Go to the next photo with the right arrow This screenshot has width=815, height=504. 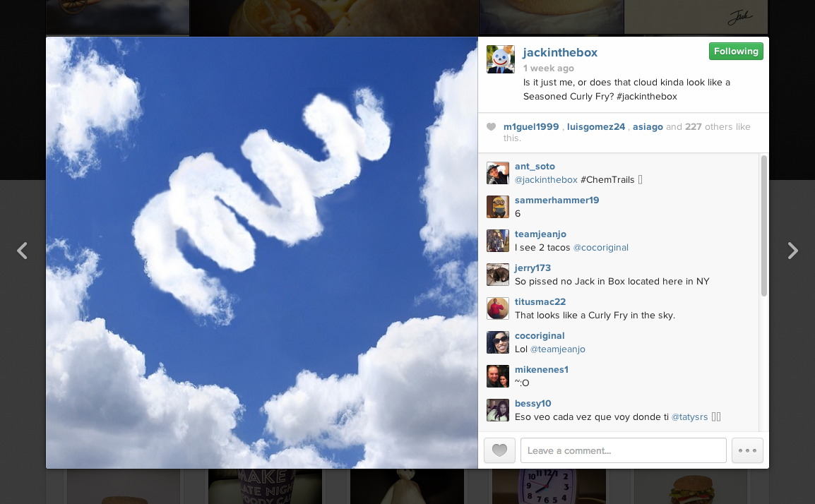click(792, 251)
